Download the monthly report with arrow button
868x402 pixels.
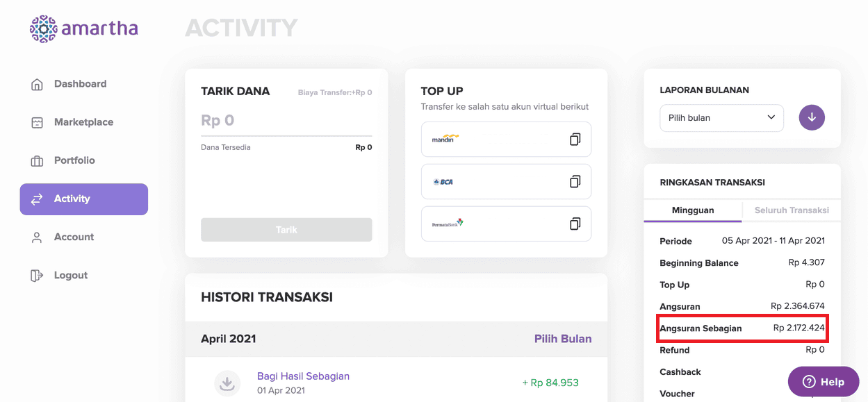(812, 117)
